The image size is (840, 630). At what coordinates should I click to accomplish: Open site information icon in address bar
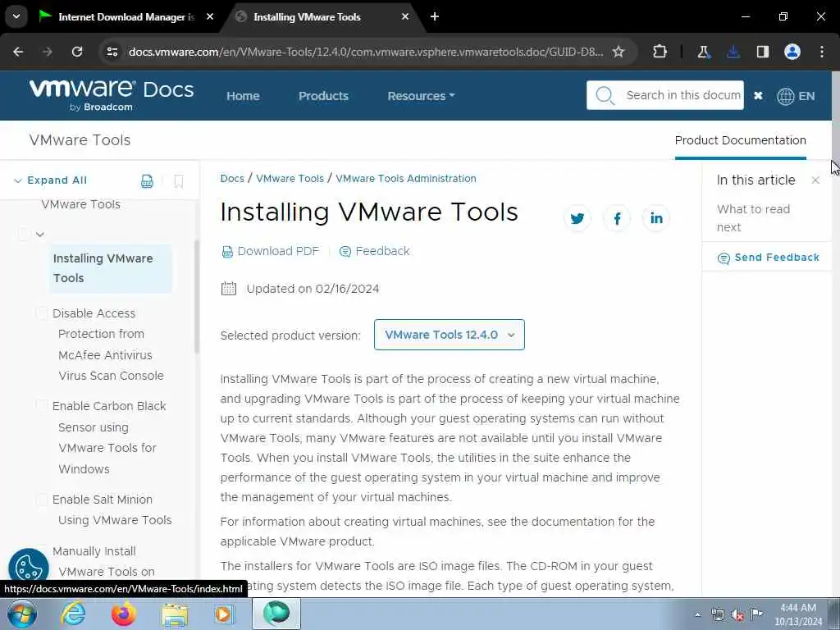coord(112,52)
